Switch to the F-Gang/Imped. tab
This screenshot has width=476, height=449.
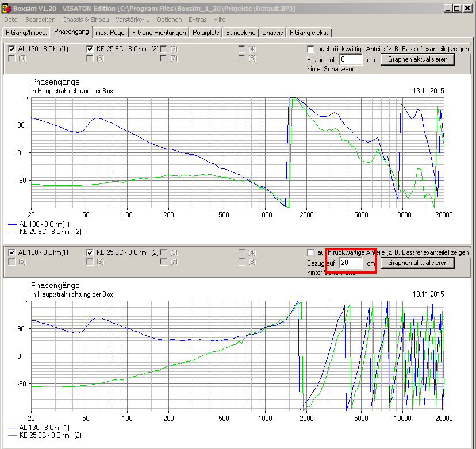coord(26,33)
